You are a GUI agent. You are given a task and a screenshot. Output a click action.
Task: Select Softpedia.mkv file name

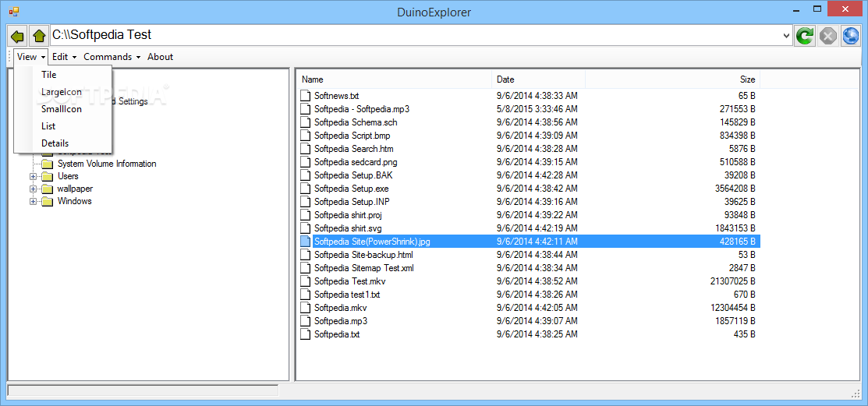[341, 308]
